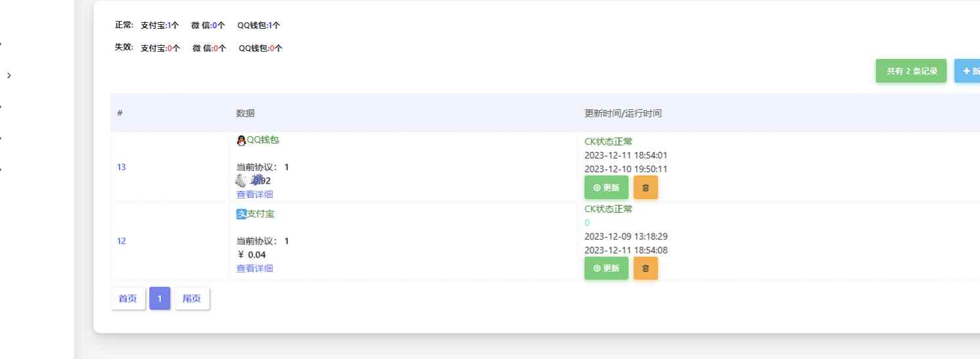Viewport: 980px width, 359px height.
Task: Click 当前协议: 1 in the 支付宝 row
Action: pyautogui.click(x=263, y=241)
